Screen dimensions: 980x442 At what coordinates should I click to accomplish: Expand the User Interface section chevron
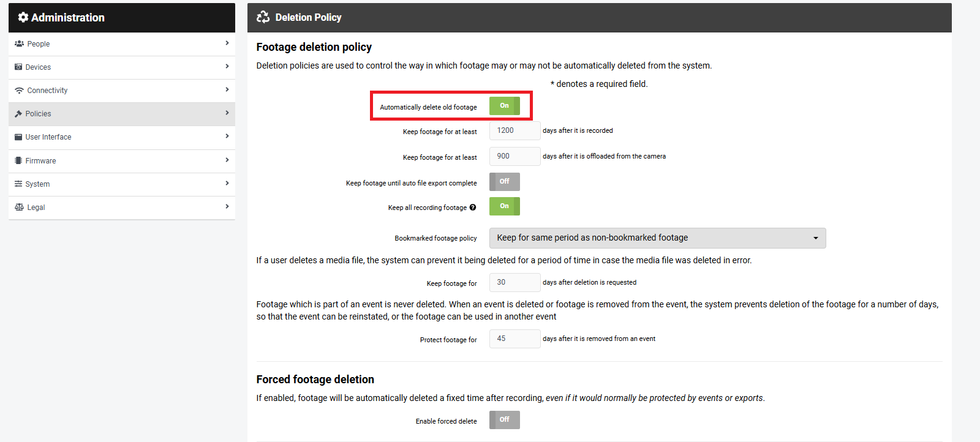tap(227, 136)
